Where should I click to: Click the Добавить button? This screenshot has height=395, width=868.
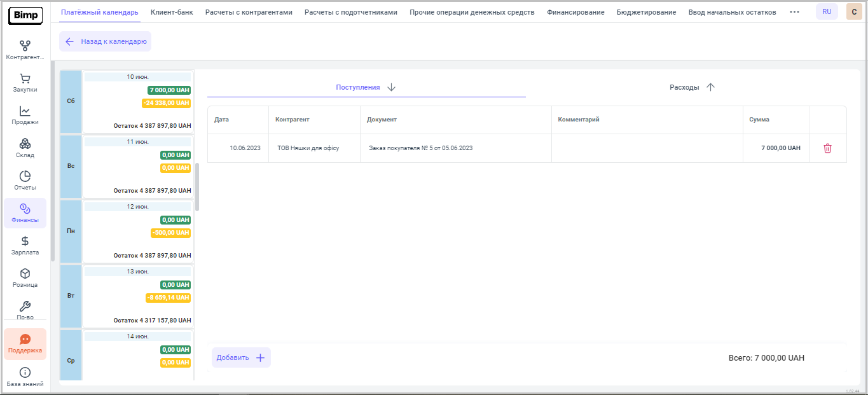(x=241, y=357)
